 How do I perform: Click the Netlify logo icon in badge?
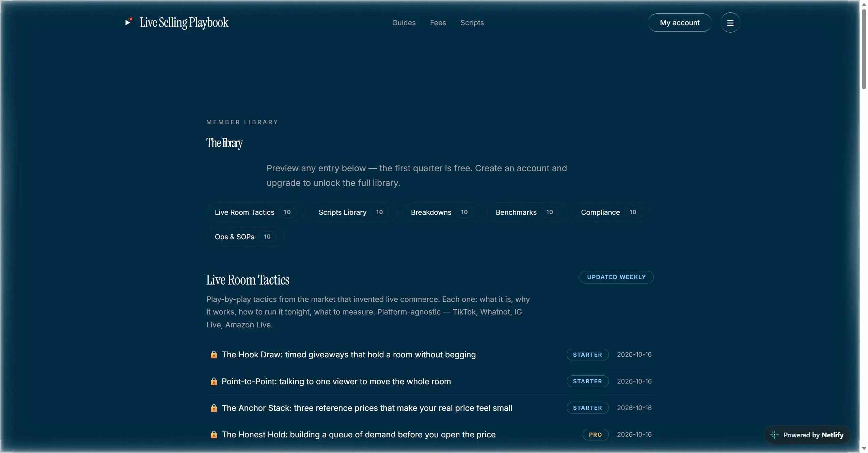point(774,435)
